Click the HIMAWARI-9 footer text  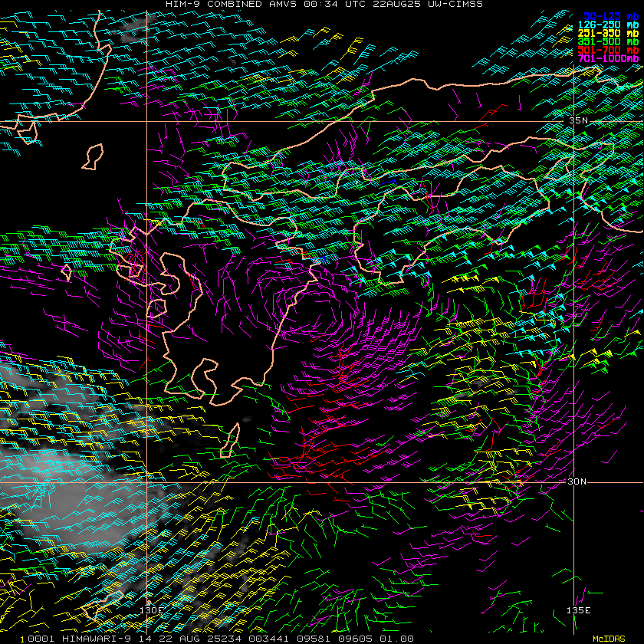[92, 639]
